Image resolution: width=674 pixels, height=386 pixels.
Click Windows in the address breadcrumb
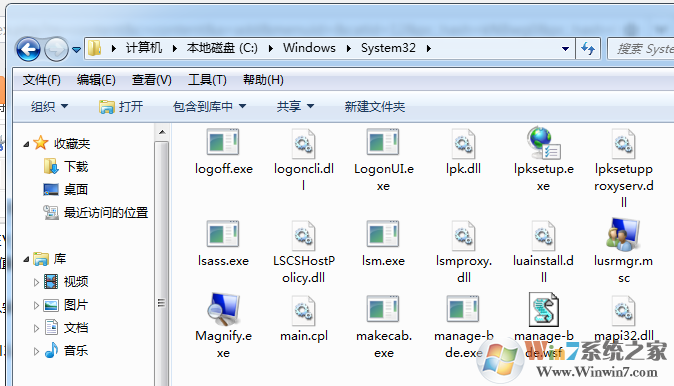[x=309, y=48]
